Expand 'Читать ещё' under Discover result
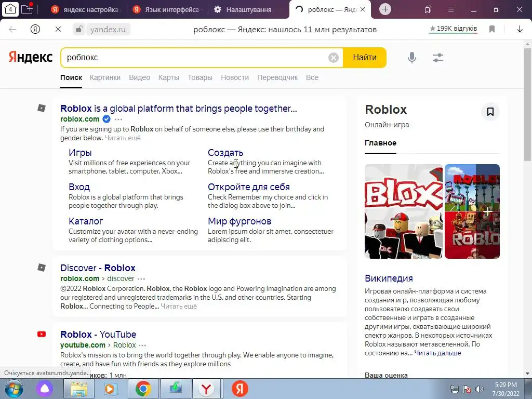532x399 pixels. coord(179,307)
